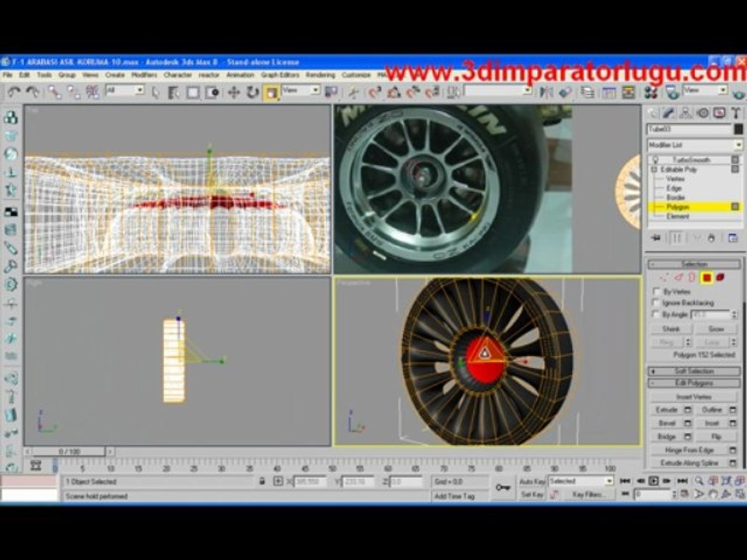747x560 pixels.
Task: Click the object color swatch beside name
Action: (x=738, y=129)
